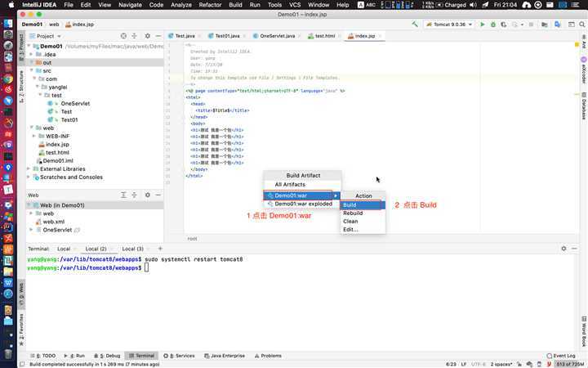Screen dimensions: 588x368
Task: Select Demo01.iml file in tree
Action: [58, 161]
